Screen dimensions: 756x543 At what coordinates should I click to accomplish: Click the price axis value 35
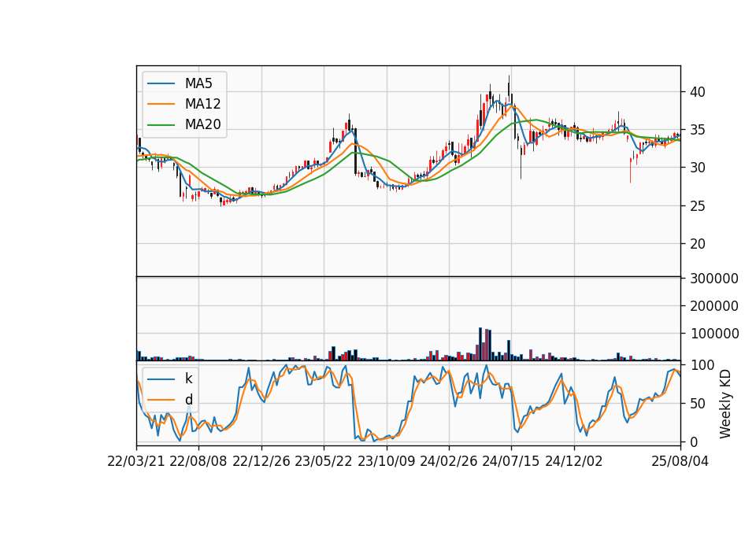(x=697, y=130)
